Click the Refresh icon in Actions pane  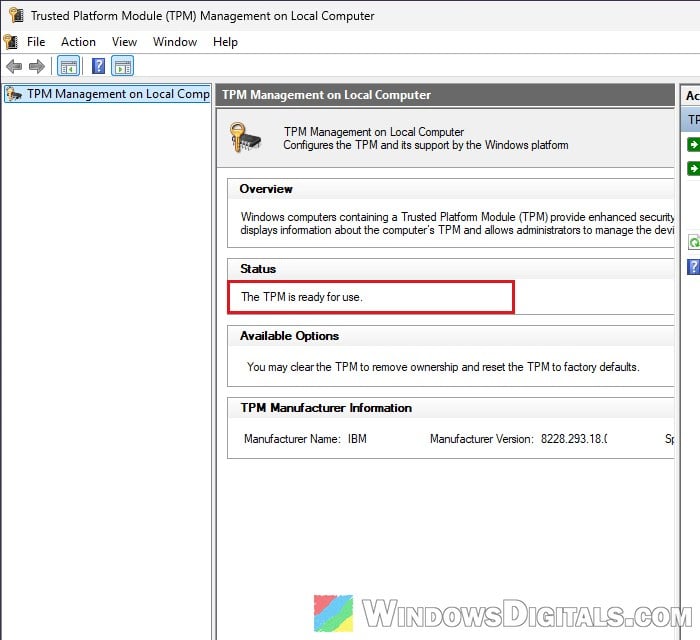tap(694, 242)
